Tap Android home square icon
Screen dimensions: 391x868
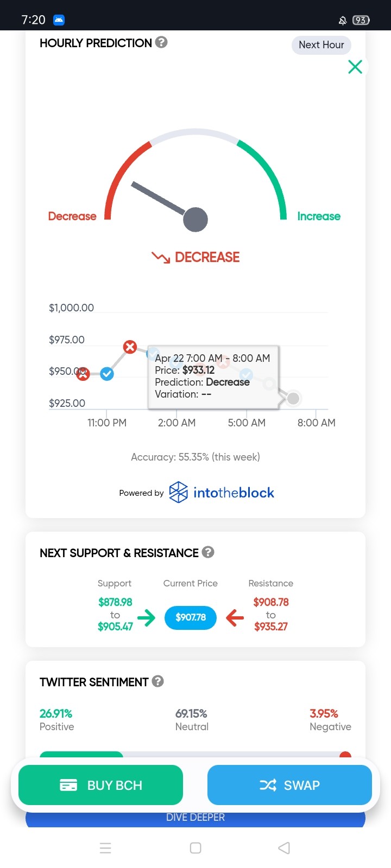[195, 848]
